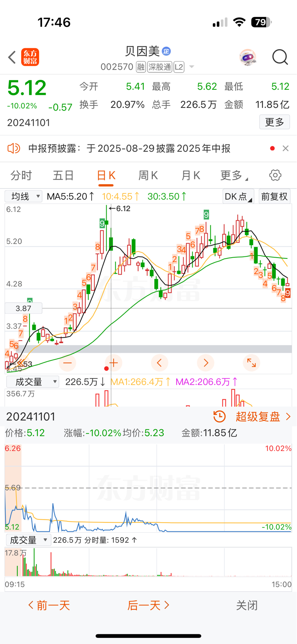Switch to the 周K tab
Screen dimensions: 297x644
coord(148,176)
